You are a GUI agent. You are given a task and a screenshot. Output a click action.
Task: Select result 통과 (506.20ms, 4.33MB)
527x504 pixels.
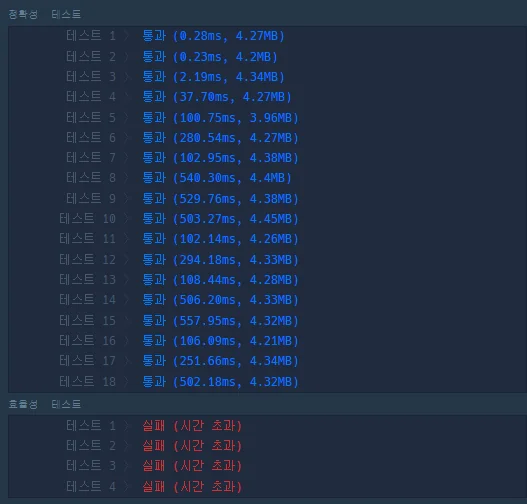pyautogui.click(x=220, y=300)
